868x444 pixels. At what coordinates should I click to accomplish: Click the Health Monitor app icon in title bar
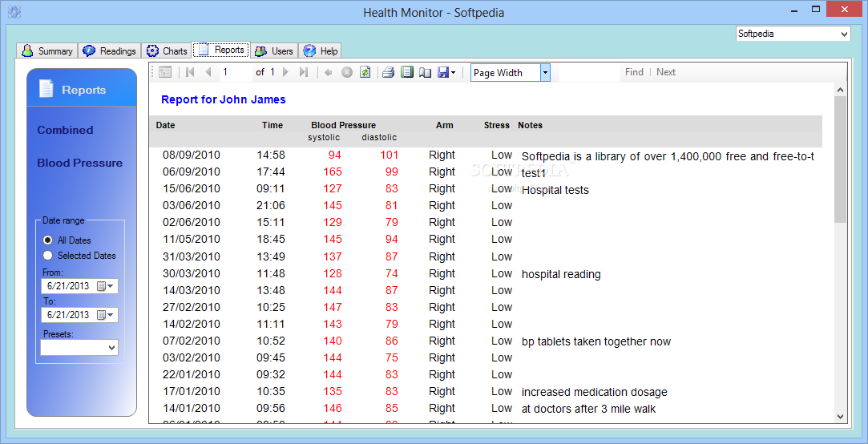pyautogui.click(x=15, y=12)
